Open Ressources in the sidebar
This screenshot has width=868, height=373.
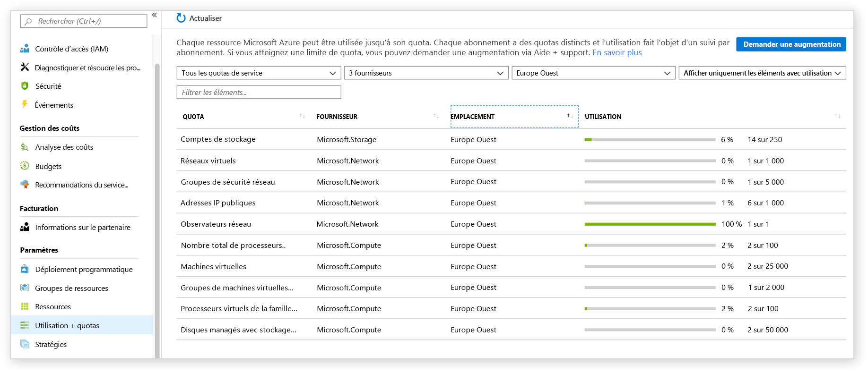click(x=53, y=307)
